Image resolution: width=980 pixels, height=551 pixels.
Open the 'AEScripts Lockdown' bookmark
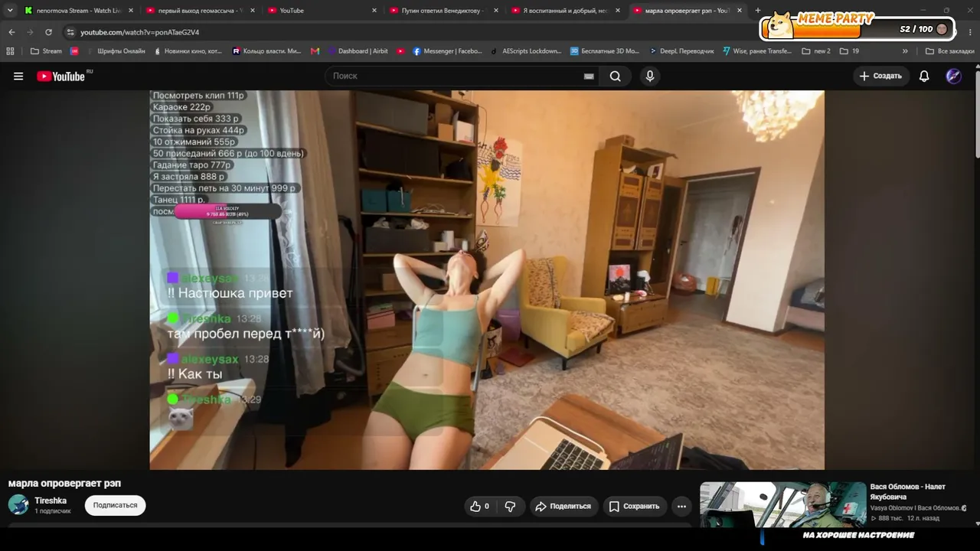[526, 51]
